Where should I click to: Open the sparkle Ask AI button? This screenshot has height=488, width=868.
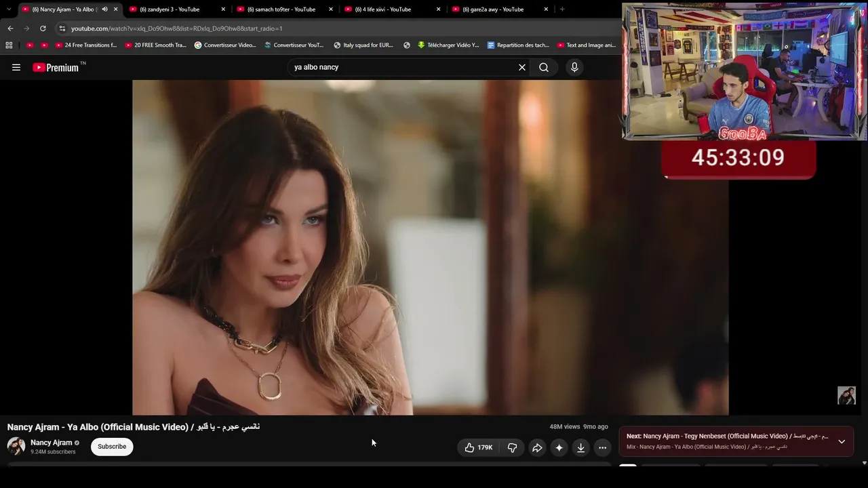click(x=559, y=447)
